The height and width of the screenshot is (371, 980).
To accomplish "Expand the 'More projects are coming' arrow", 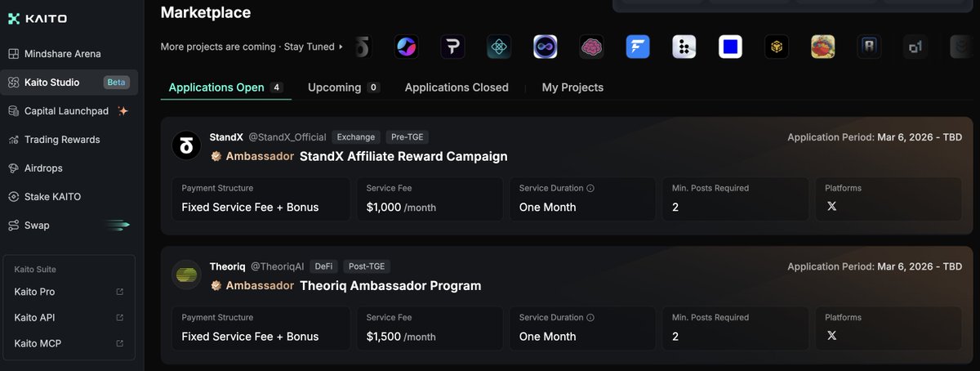I will click(341, 47).
